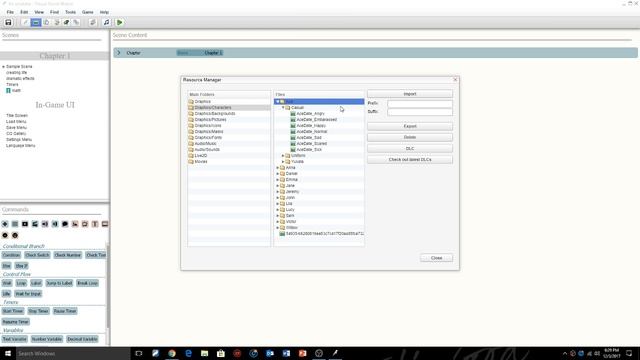640x360 pixels.
Task: Open PowerPoint from the Windows taskbar
Action: (302, 353)
